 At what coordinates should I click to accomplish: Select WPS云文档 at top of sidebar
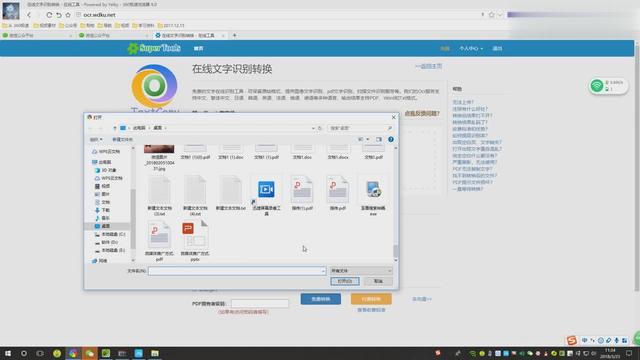tap(106, 151)
